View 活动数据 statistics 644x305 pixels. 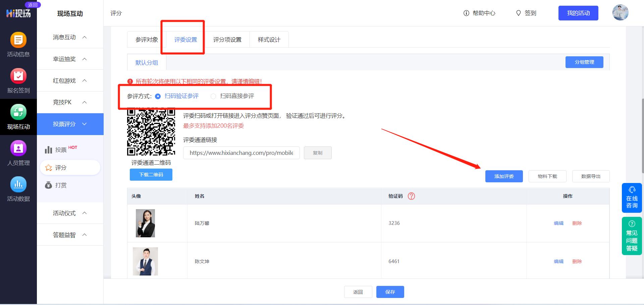(x=18, y=189)
